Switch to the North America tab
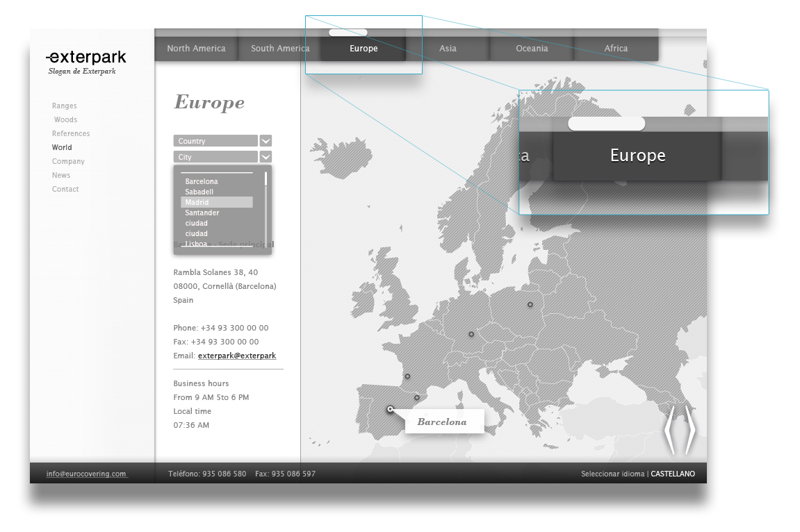This screenshot has width=800, height=532. [196, 49]
